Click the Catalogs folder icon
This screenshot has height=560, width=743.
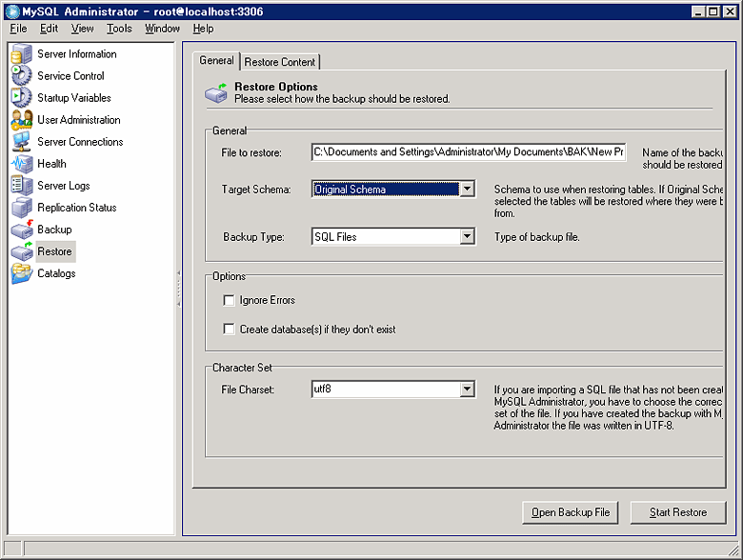[21, 273]
